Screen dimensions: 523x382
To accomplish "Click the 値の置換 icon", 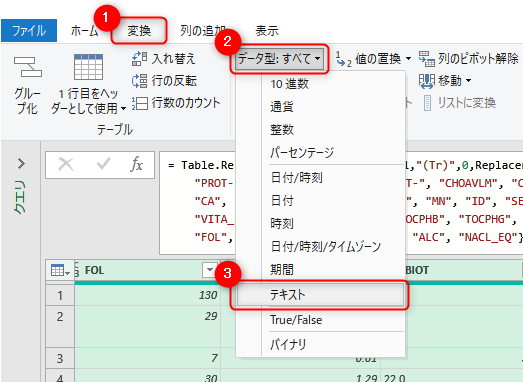I will click(x=344, y=59).
